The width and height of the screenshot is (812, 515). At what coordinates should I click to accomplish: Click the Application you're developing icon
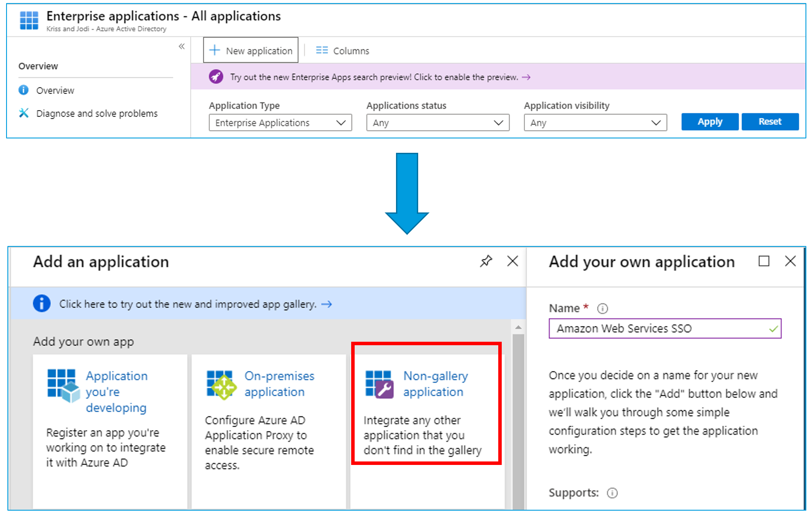coord(64,385)
